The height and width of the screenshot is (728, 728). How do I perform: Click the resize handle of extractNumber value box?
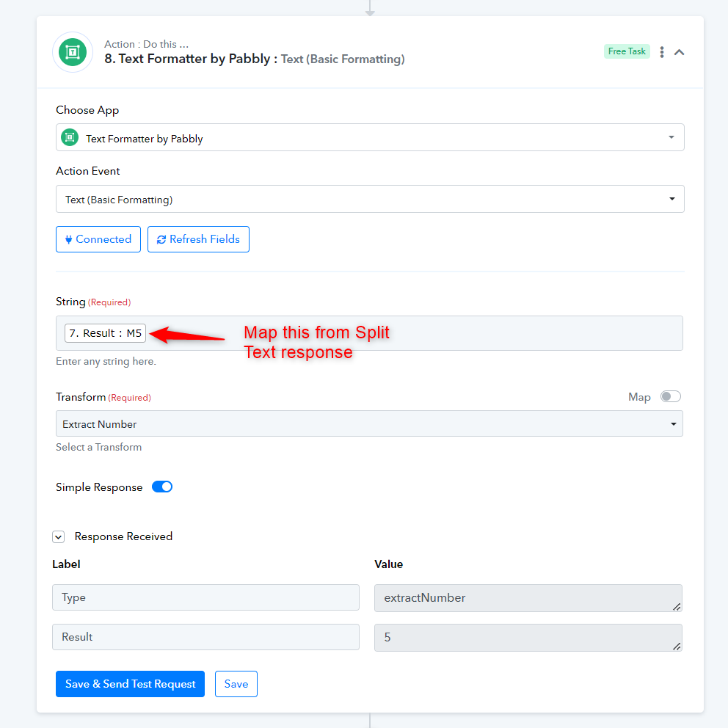pos(677,606)
